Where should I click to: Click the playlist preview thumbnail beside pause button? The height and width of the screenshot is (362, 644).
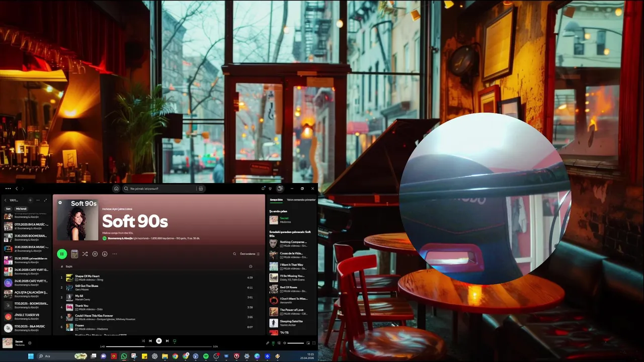point(74,254)
